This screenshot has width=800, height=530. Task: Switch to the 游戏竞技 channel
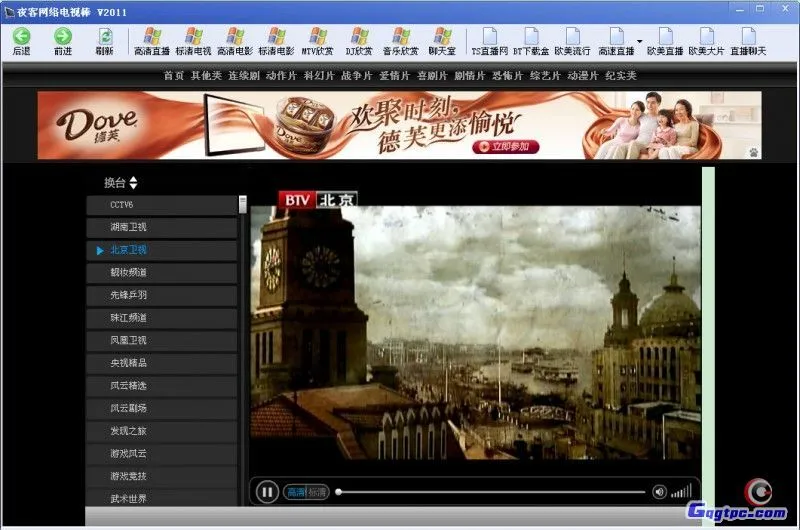point(162,476)
